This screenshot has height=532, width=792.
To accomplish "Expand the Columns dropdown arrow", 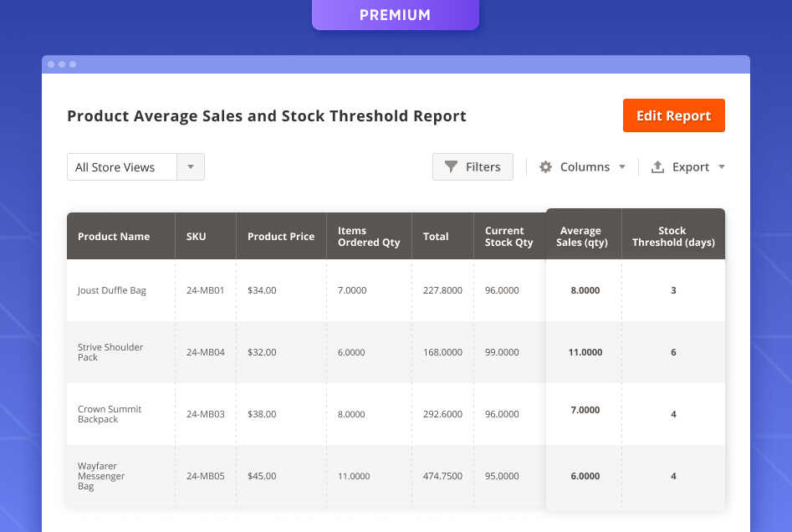I will click(621, 167).
